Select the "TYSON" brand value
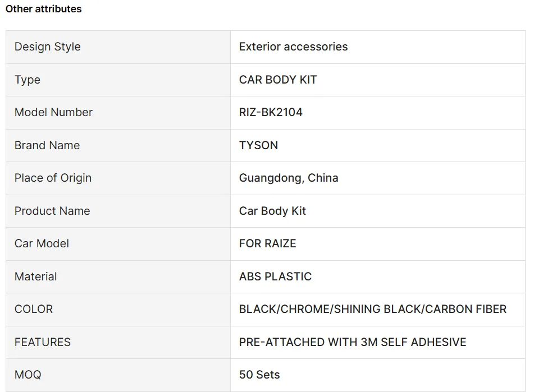 tap(258, 145)
